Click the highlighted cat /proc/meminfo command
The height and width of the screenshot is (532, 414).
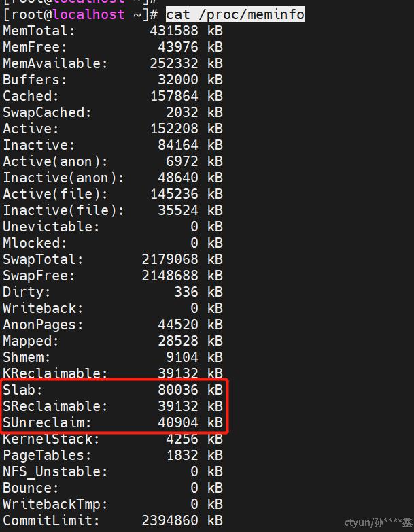coord(235,14)
